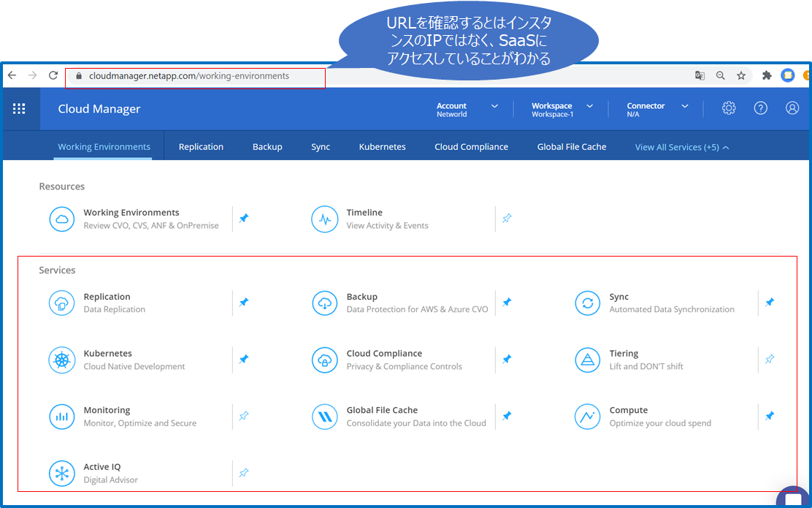Pin the Tiering service
Image resolution: width=812 pixels, height=508 pixels.
pyautogui.click(x=770, y=359)
